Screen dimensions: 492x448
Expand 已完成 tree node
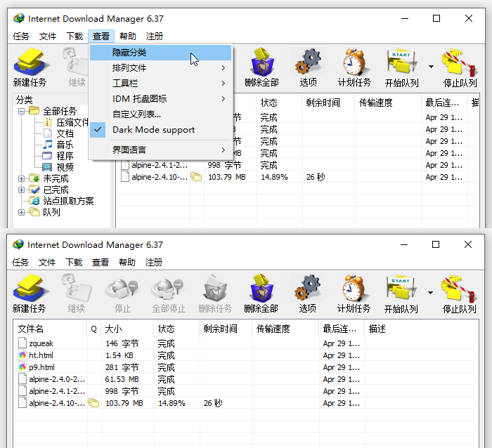21,190
